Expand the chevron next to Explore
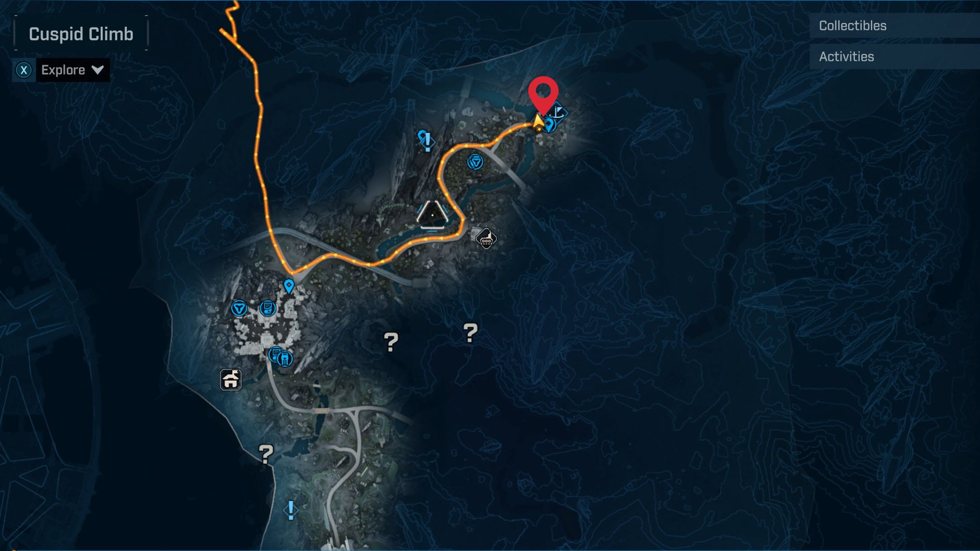The height and width of the screenshot is (551, 980). [98, 70]
